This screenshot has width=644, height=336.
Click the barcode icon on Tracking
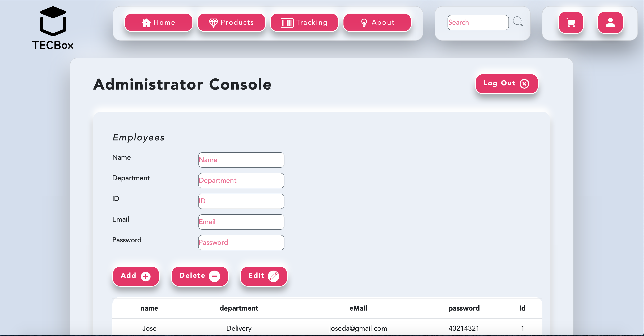[x=287, y=23]
